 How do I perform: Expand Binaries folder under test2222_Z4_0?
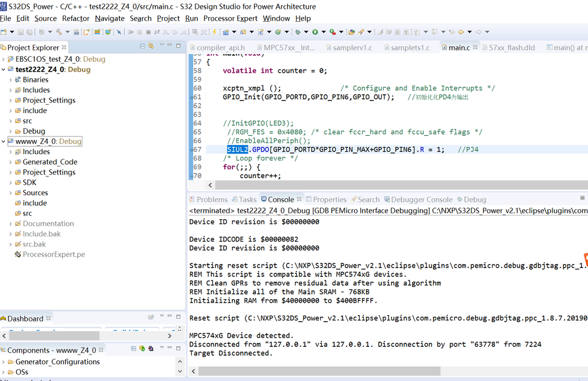[11, 80]
